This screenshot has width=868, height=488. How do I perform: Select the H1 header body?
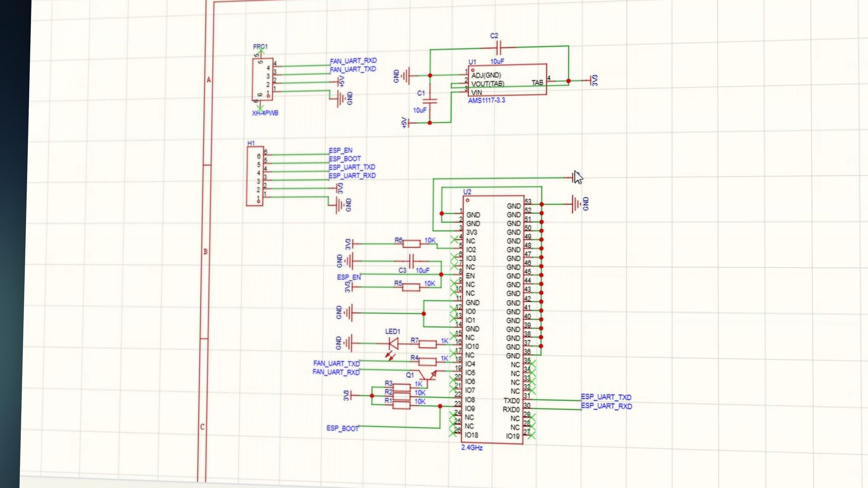click(255, 176)
